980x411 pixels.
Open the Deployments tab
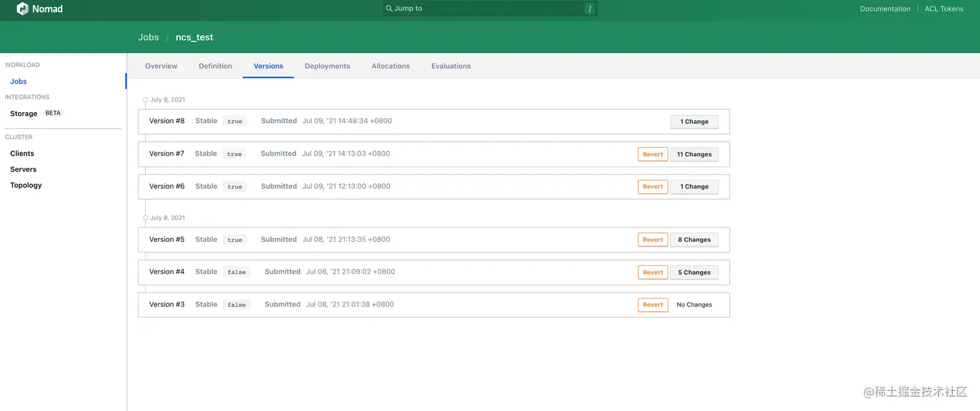pyautogui.click(x=327, y=66)
